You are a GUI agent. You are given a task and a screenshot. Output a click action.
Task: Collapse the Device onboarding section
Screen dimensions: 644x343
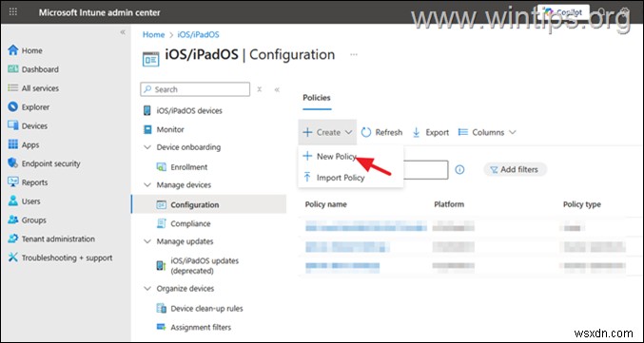147,147
